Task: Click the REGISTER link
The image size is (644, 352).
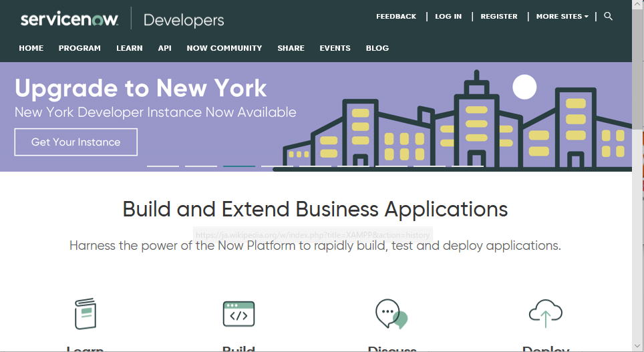Action: pos(499,17)
